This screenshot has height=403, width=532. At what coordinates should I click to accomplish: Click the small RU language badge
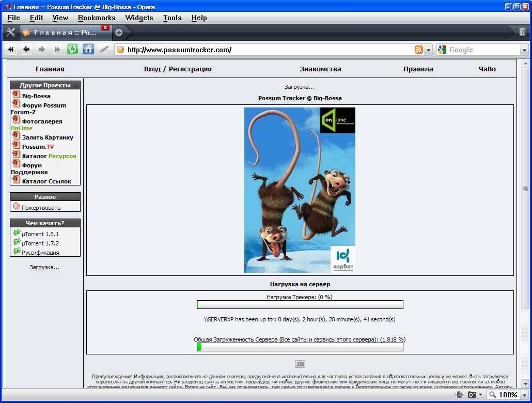[300, 364]
